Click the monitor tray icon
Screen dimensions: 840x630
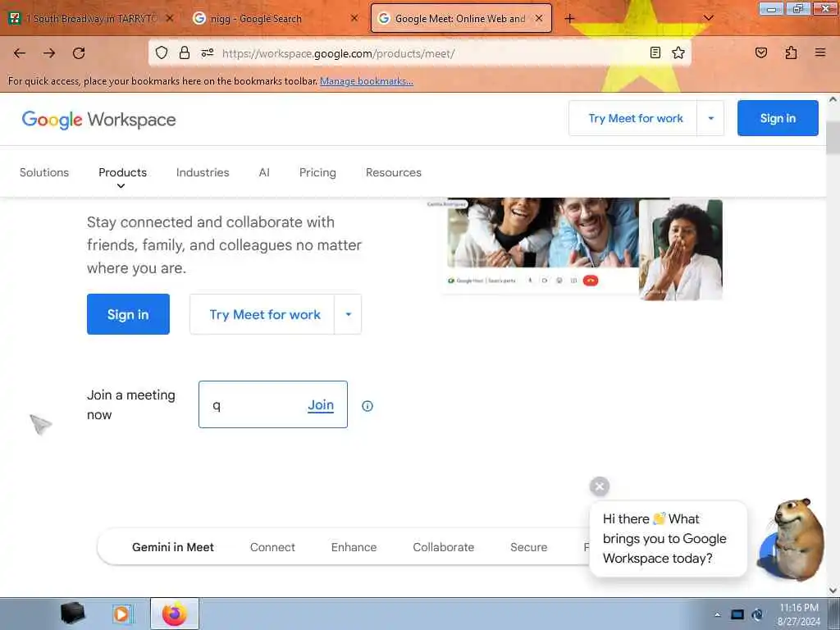tap(737, 614)
